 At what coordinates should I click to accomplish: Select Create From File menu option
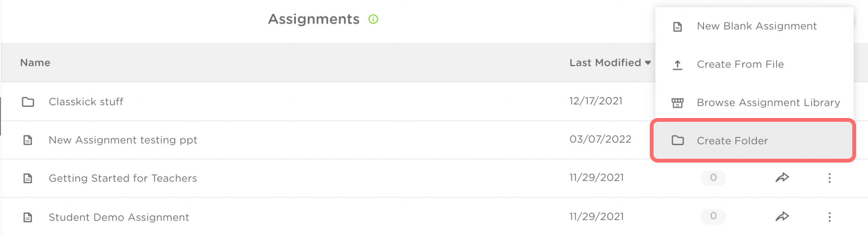[x=740, y=65]
